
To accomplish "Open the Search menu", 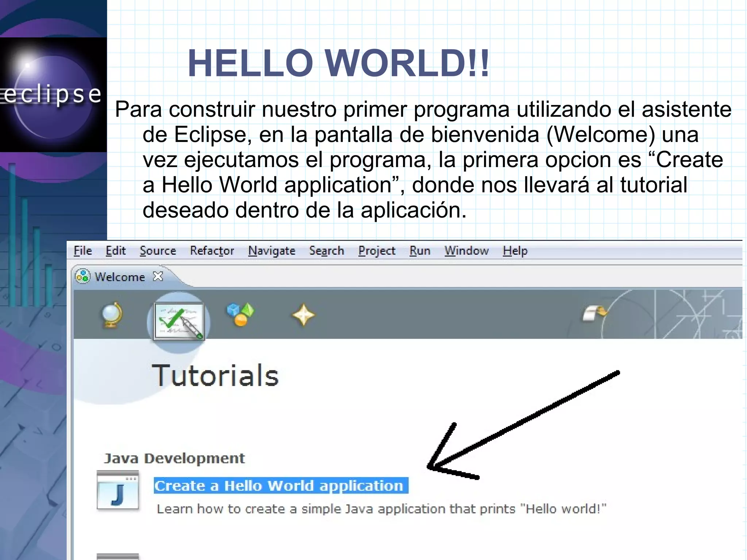I will (326, 251).
